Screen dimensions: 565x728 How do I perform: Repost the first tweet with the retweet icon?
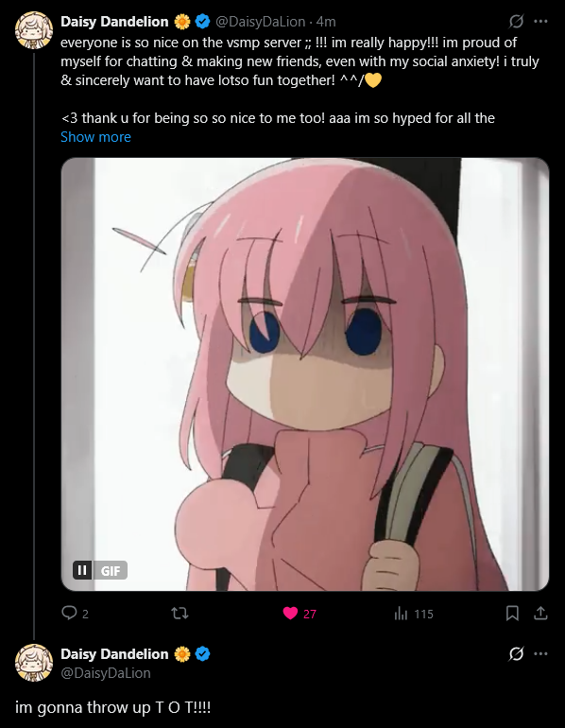coord(180,614)
